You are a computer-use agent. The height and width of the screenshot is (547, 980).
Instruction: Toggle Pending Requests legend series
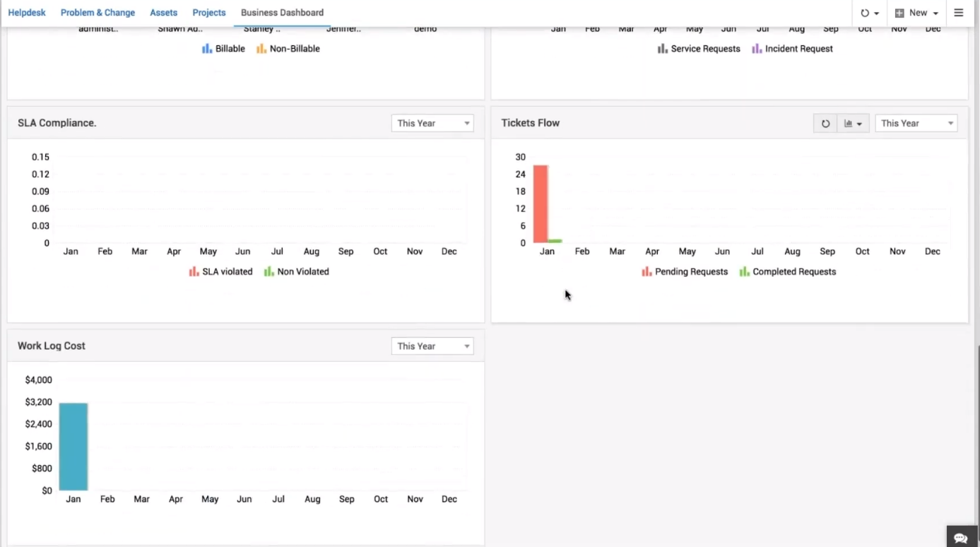[x=684, y=271]
